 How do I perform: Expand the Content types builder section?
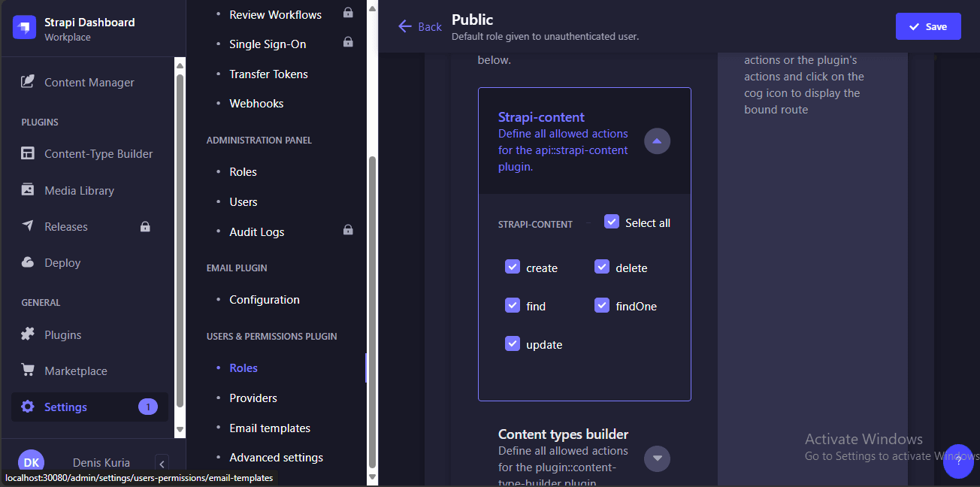click(657, 458)
